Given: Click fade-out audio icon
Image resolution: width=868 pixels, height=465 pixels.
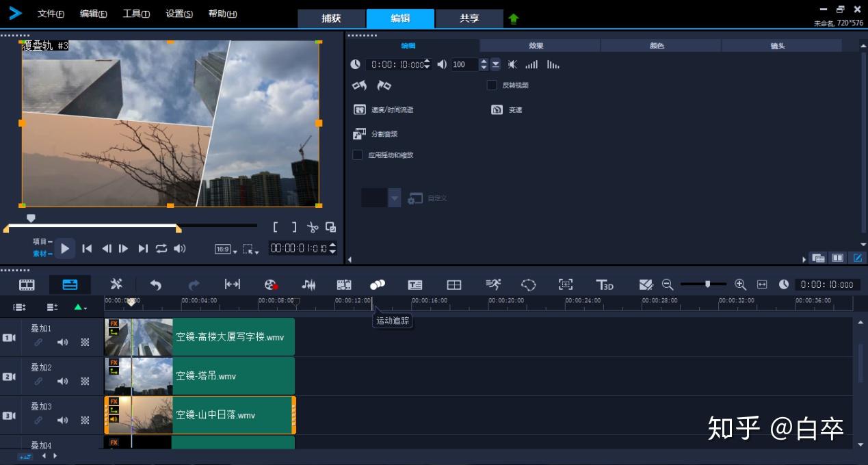Looking at the screenshot, I should coord(553,64).
